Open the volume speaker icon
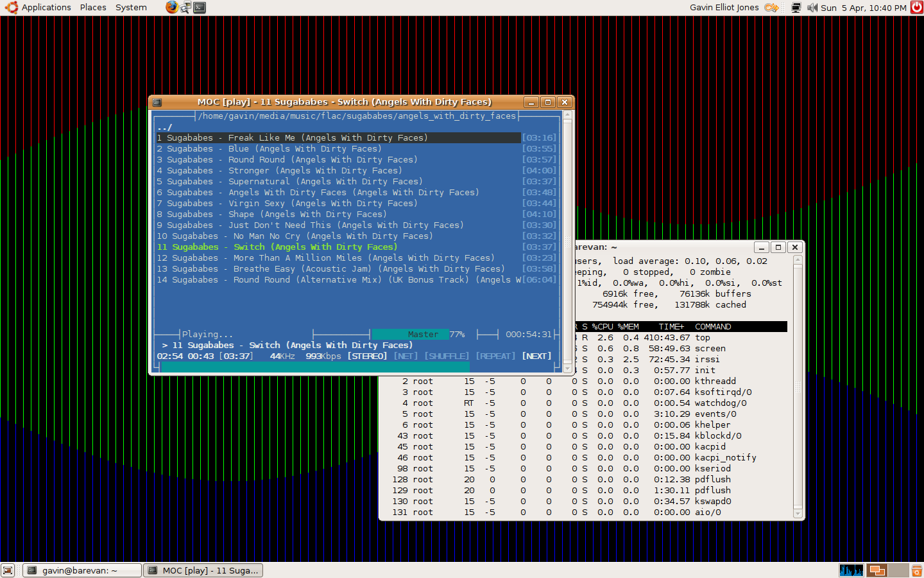Viewport: 924px width, 578px height. tap(812, 8)
